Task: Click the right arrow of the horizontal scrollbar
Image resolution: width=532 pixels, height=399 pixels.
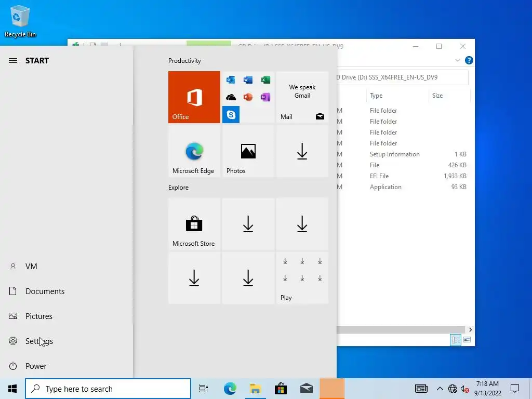Action: [x=470, y=329]
